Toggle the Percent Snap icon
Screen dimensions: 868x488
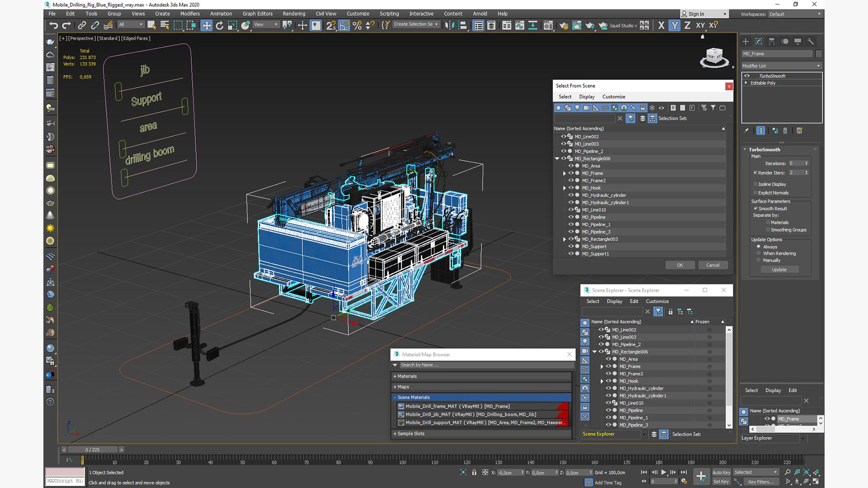357,26
